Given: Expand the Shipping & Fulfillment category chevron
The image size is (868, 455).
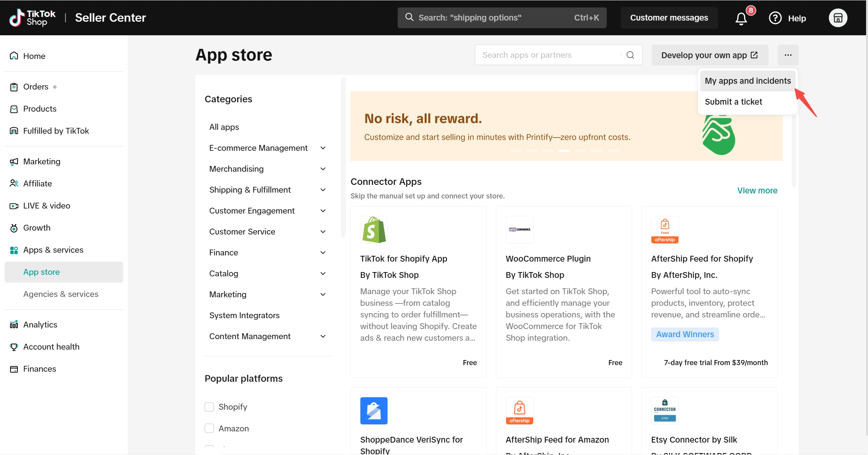Looking at the screenshot, I should coord(323,190).
